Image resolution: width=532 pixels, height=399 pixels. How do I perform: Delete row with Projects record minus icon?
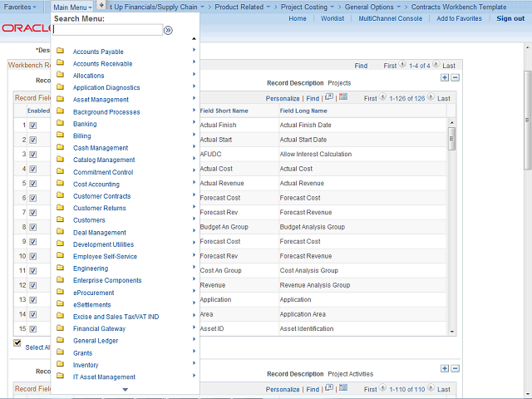coord(456,77)
